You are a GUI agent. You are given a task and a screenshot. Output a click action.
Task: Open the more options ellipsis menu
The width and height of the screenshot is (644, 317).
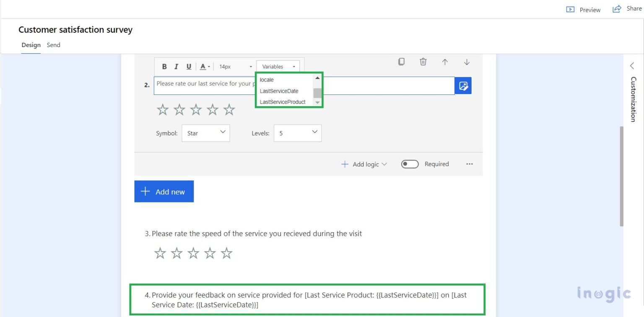coord(470,164)
